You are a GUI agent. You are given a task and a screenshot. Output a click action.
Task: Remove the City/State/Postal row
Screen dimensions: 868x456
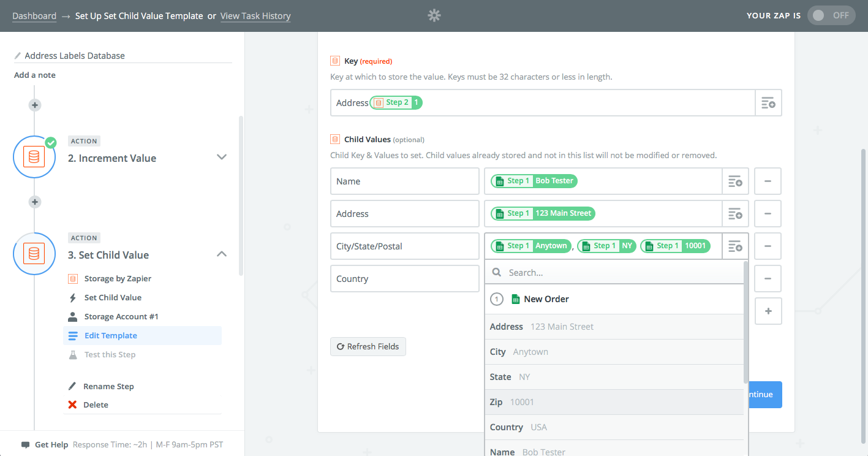[768, 246]
